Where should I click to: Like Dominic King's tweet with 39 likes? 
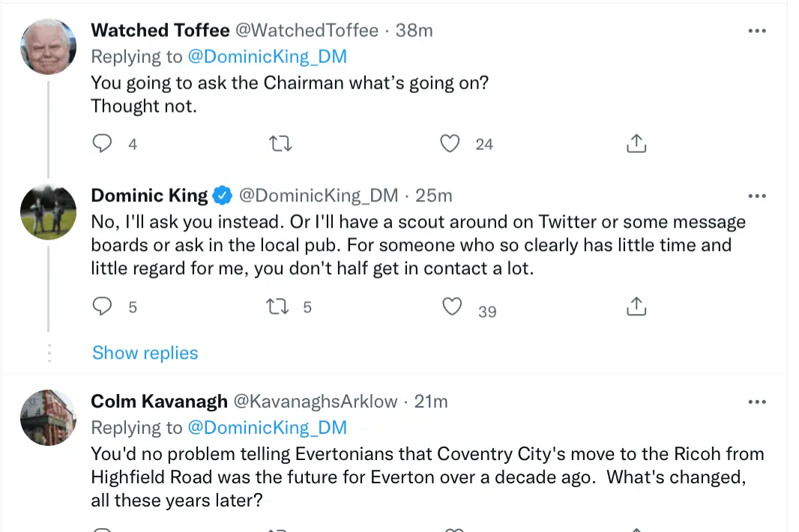point(451,306)
